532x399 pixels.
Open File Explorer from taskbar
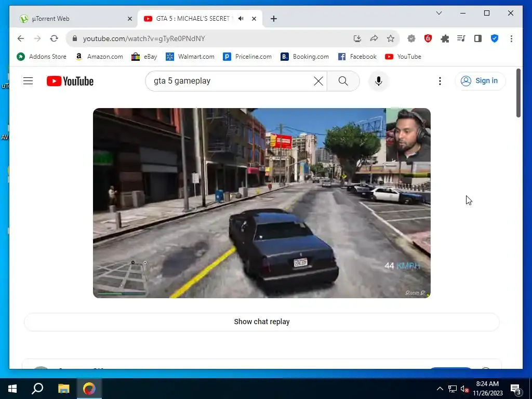pyautogui.click(x=63, y=389)
